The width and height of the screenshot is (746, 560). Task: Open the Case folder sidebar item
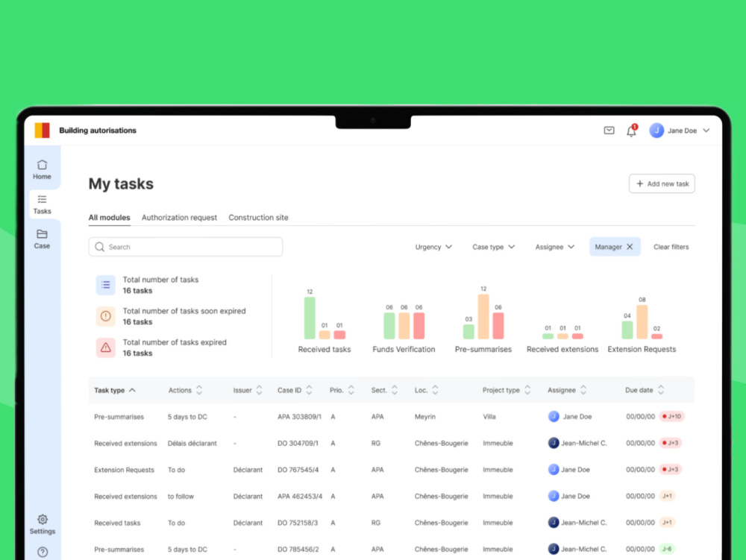tap(42, 239)
